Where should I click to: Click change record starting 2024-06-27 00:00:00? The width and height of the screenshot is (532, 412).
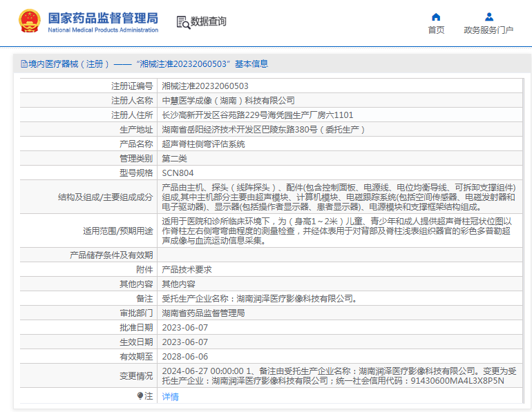pyautogui.click(x=339, y=375)
